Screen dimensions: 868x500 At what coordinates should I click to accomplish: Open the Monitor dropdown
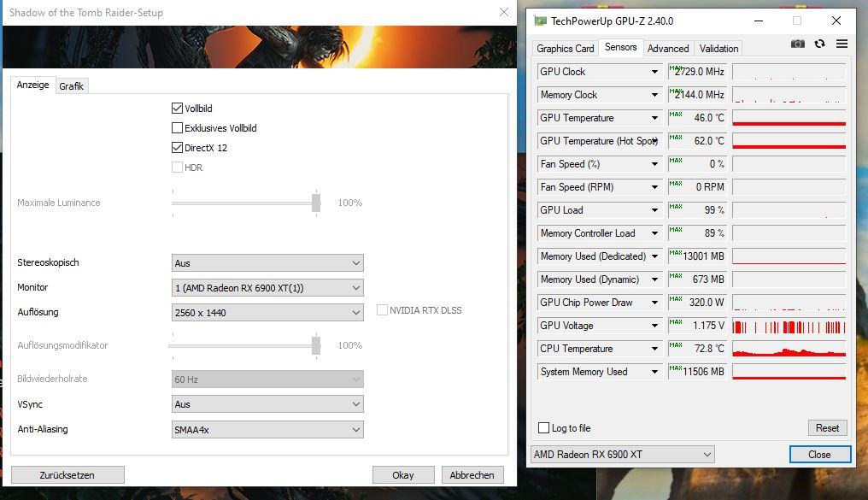pyautogui.click(x=267, y=288)
